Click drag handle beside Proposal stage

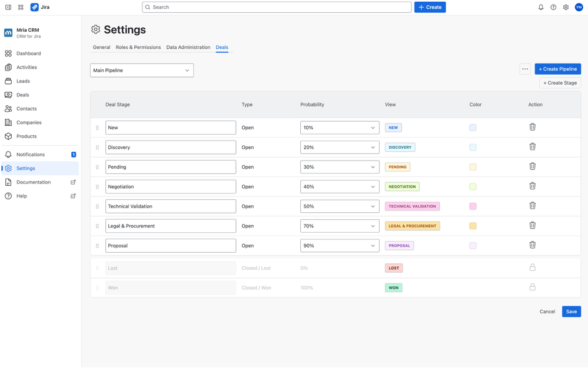coord(97,246)
